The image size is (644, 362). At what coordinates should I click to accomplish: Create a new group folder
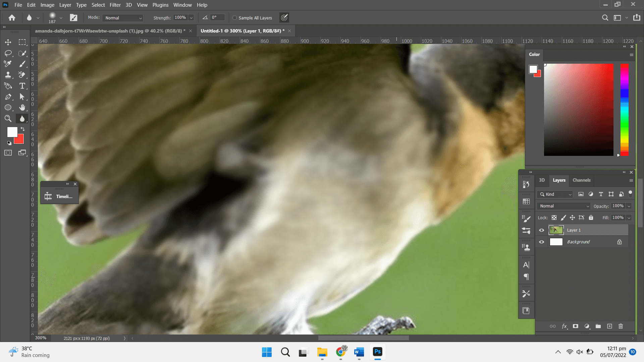pos(598,326)
